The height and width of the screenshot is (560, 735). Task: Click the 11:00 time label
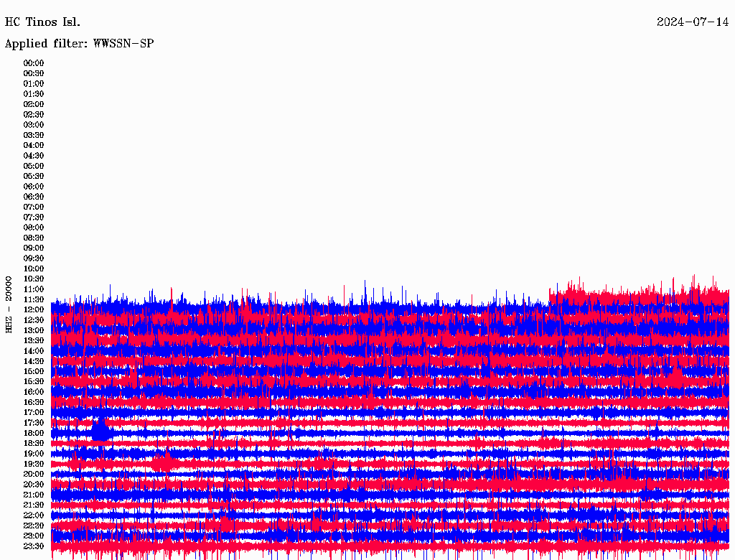point(34,289)
